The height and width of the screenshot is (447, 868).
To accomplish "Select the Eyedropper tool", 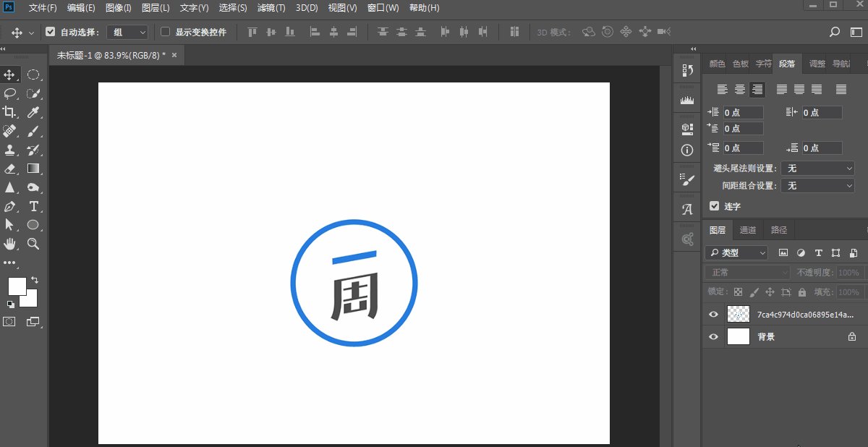I will [x=33, y=112].
